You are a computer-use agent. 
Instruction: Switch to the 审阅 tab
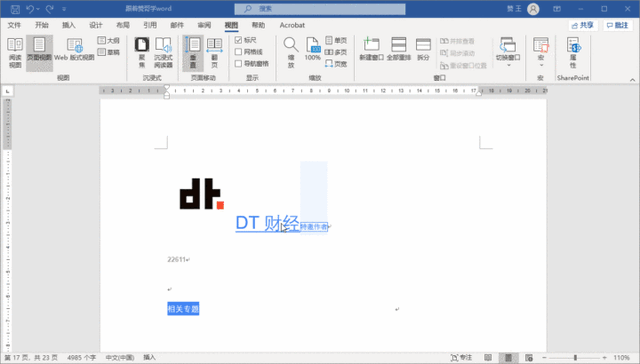tap(204, 25)
